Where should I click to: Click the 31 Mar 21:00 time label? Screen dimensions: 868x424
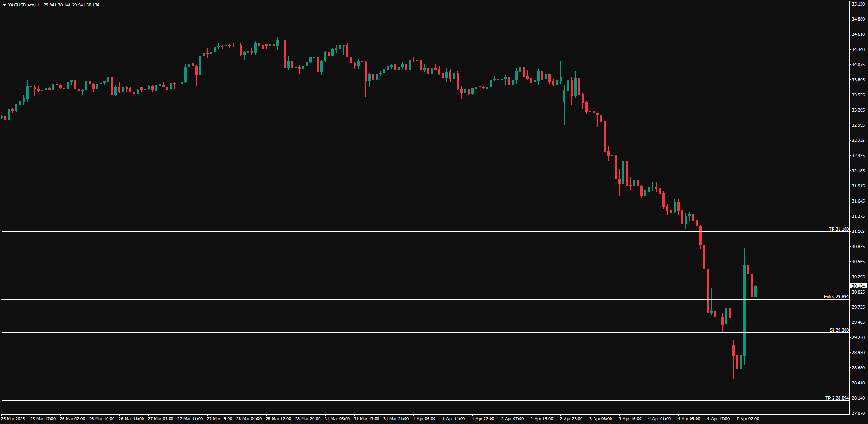coord(396,419)
